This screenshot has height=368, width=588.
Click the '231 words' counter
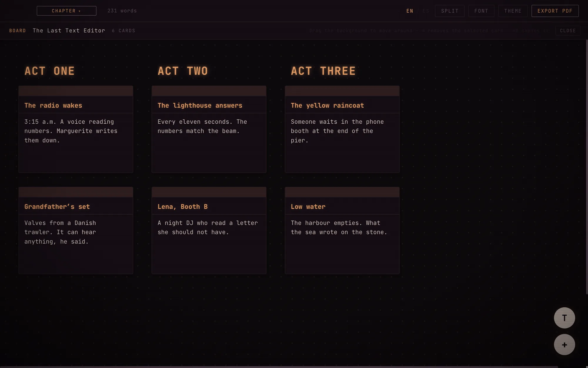click(122, 11)
